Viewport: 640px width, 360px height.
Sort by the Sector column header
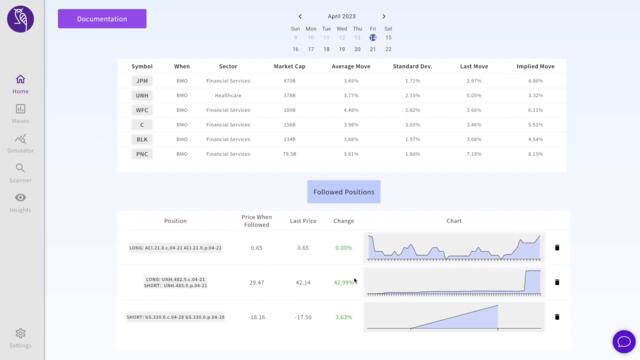point(228,66)
